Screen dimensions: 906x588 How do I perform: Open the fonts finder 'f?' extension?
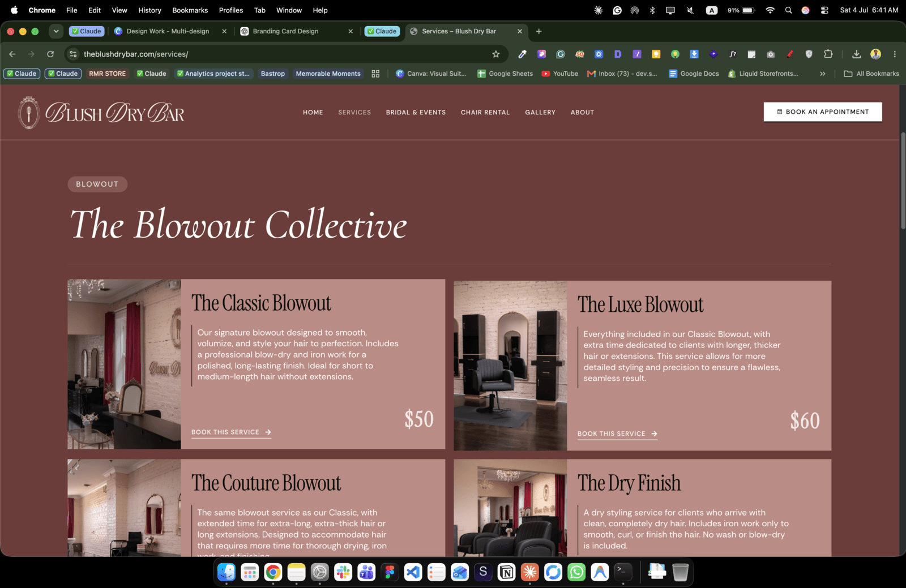(732, 54)
